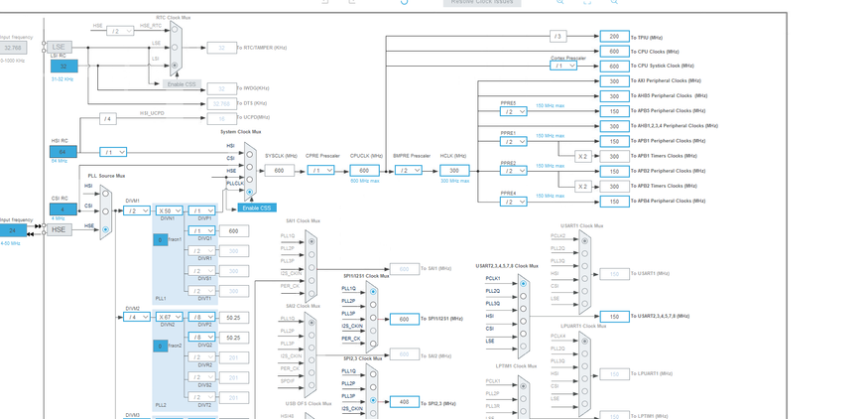Click the HSI RC value box 64
868x419 pixels.
63,151
